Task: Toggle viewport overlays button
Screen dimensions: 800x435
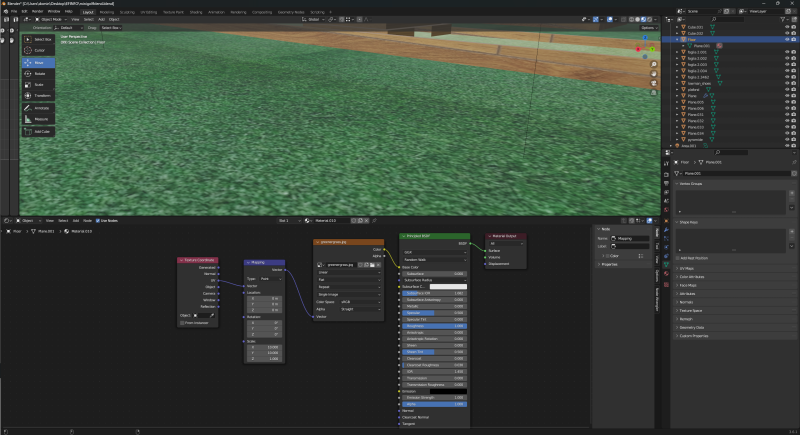Action: 610,19
